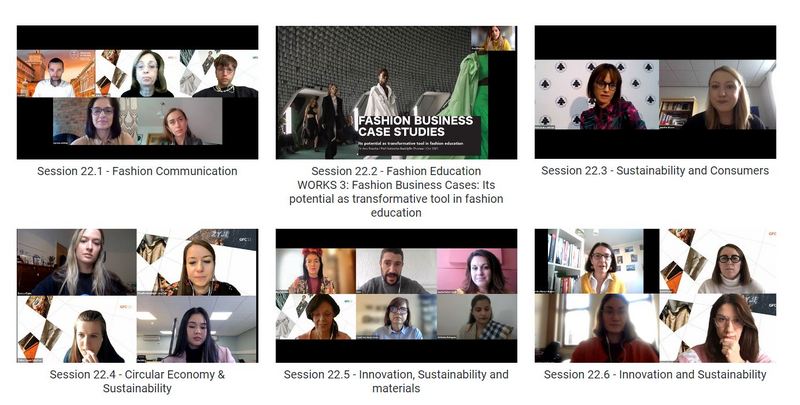Click the WORKS 3: Fashion Business Cases subtitle

point(396,199)
